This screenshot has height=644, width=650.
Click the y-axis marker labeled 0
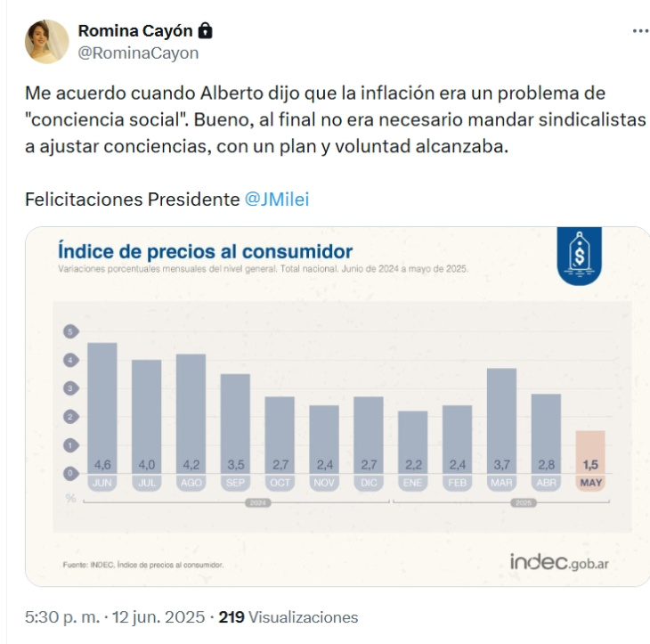pyautogui.click(x=69, y=472)
